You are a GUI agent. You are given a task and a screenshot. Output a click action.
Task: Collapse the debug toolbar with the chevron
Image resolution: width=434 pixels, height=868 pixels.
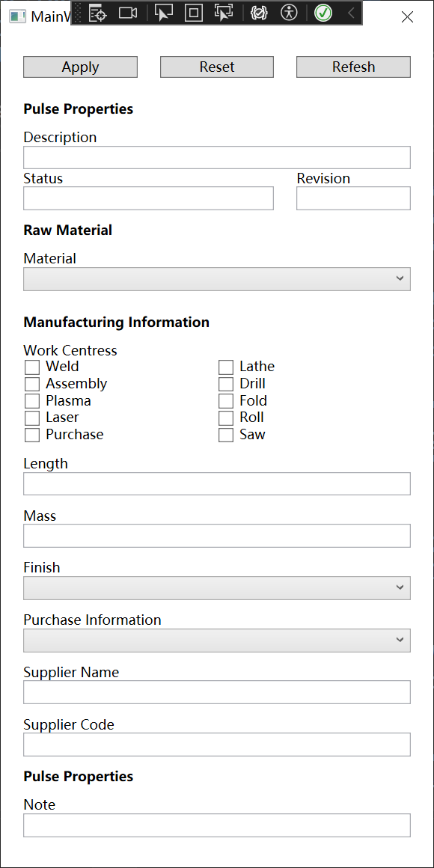pos(351,13)
